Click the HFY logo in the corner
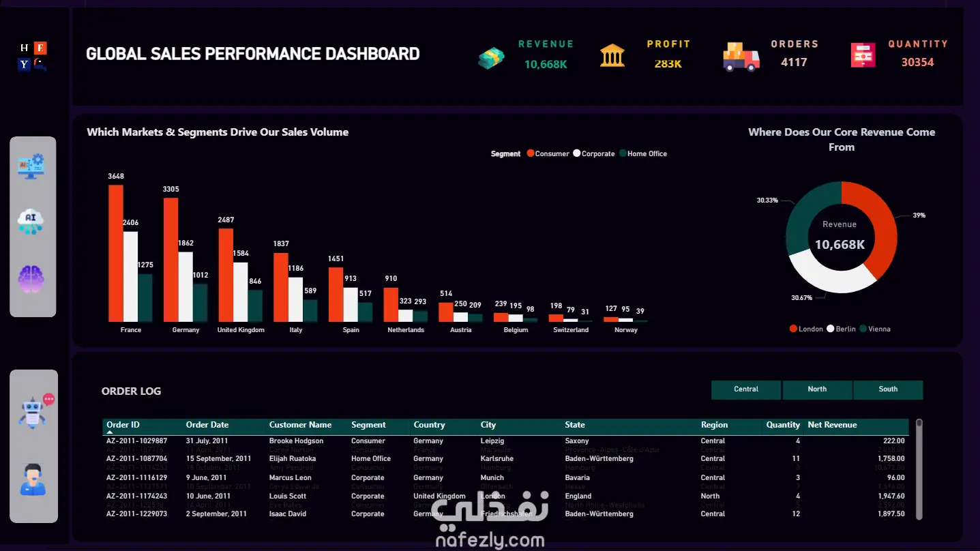The width and height of the screenshot is (980, 551). (x=33, y=57)
